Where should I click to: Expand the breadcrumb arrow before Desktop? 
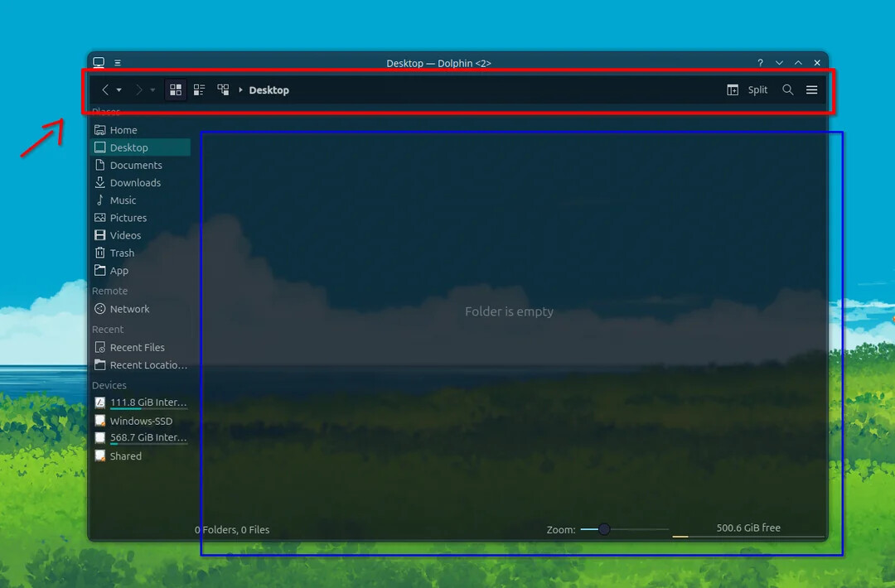tap(240, 90)
